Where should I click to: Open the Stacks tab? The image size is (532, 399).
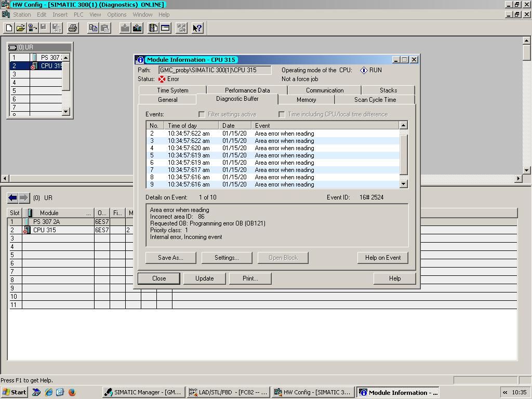coord(388,90)
